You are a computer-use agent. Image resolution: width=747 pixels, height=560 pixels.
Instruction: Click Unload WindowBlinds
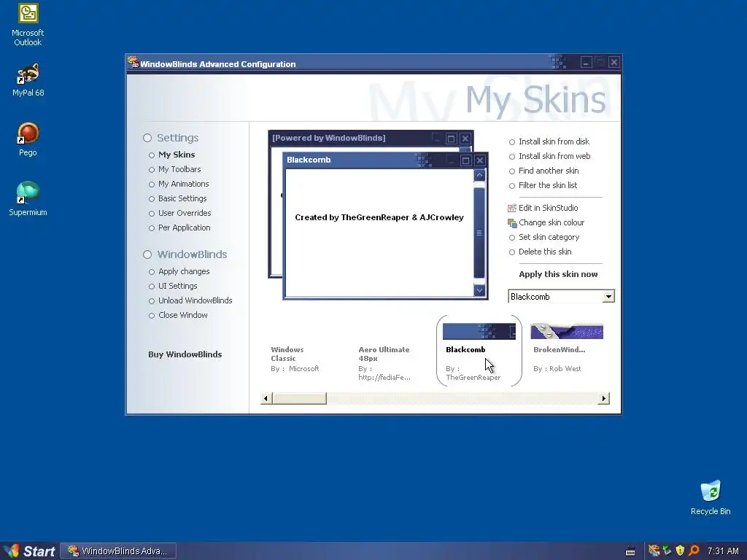(195, 301)
